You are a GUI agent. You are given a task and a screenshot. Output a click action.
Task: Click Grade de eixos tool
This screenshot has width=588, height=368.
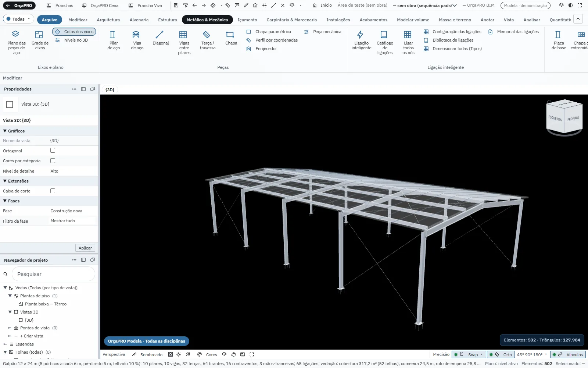(x=40, y=40)
